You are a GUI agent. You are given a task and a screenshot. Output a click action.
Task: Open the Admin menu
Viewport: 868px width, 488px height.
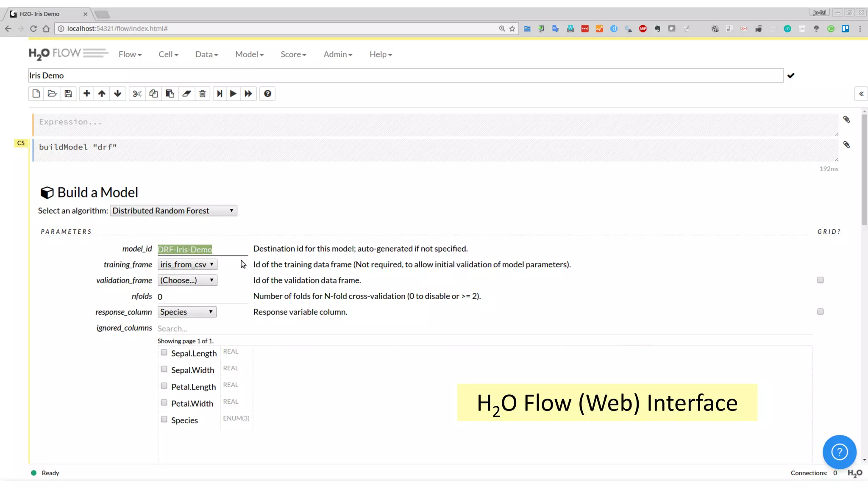click(338, 54)
